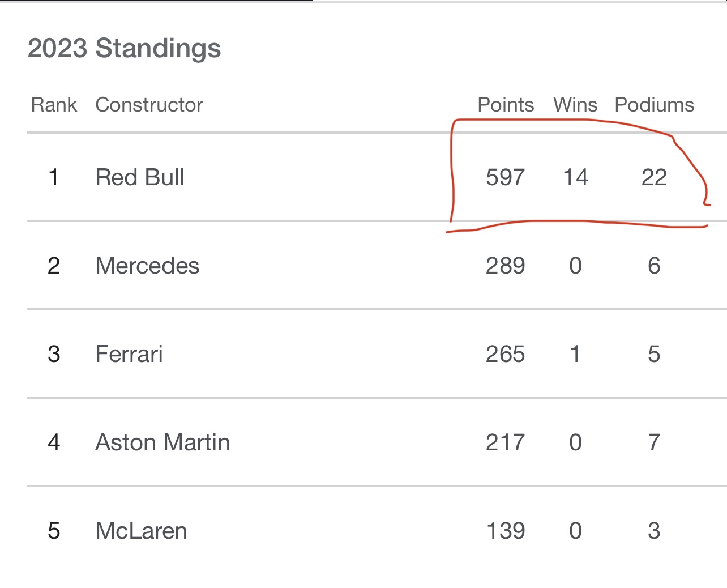
Task: Open the Red Bull constructor entry
Action: [140, 177]
